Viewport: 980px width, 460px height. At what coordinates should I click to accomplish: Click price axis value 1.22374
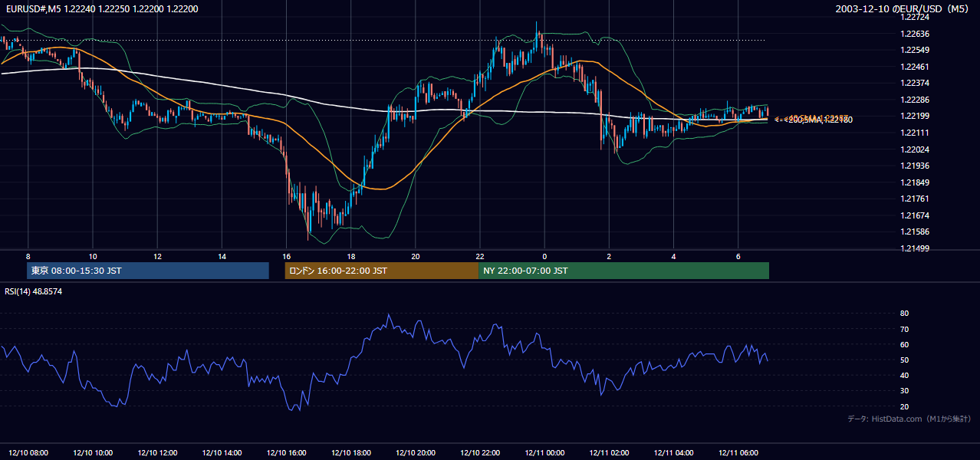coord(916,84)
